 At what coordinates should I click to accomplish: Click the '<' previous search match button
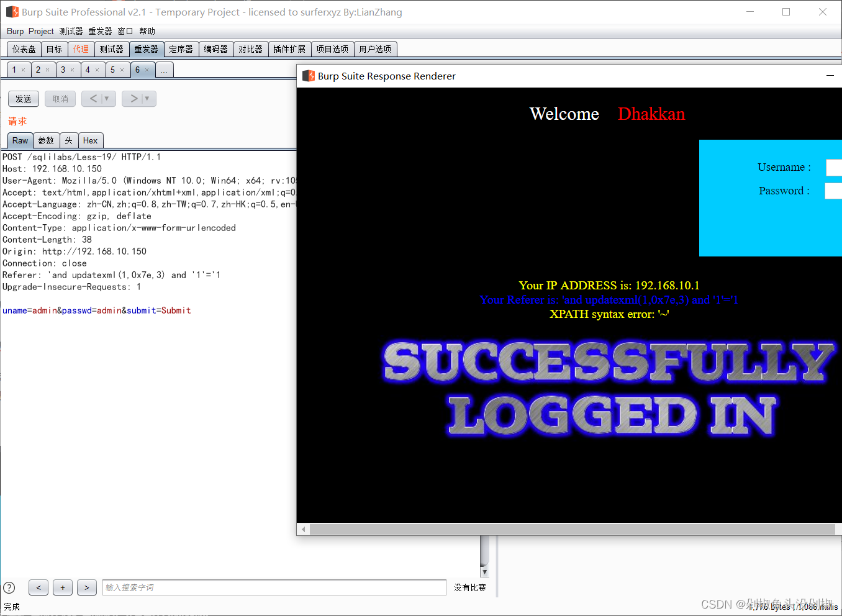point(38,587)
